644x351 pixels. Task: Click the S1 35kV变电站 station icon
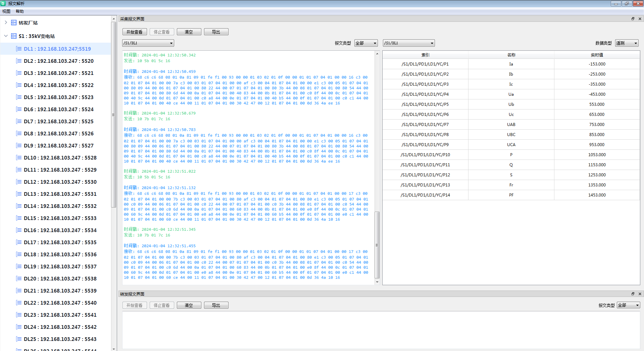(x=14, y=36)
